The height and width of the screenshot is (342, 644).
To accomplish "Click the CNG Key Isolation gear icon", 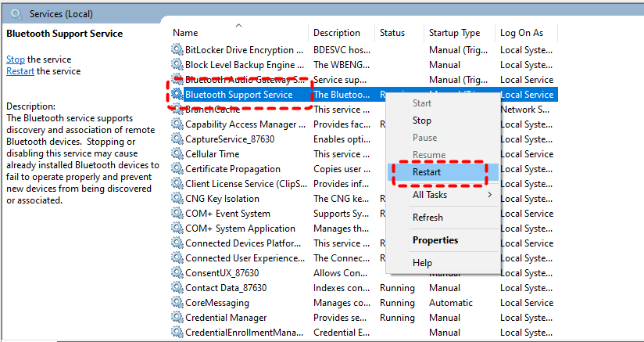I will 177,199.
